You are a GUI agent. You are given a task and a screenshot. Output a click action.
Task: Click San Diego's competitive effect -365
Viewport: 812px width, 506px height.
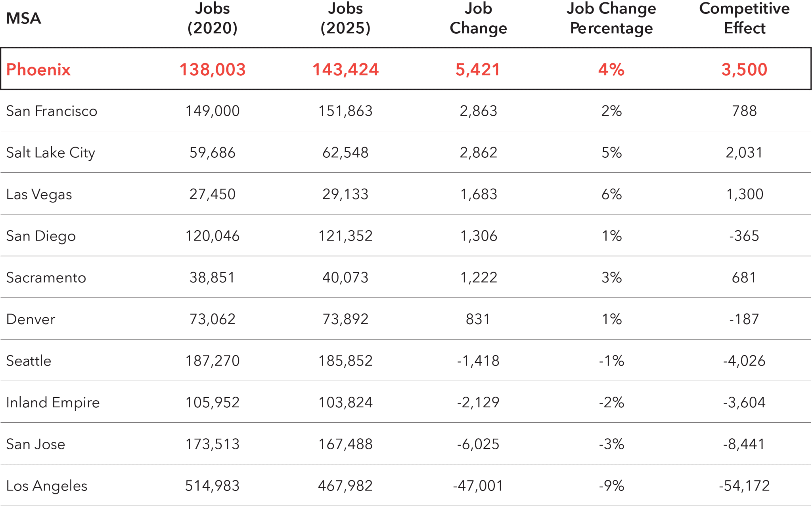pos(744,236)
